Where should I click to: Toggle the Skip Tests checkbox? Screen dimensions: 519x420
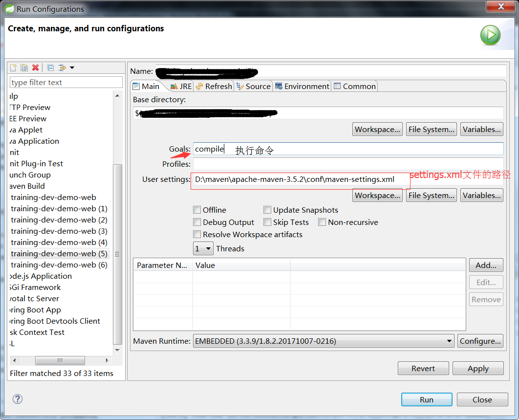(267, 222)
